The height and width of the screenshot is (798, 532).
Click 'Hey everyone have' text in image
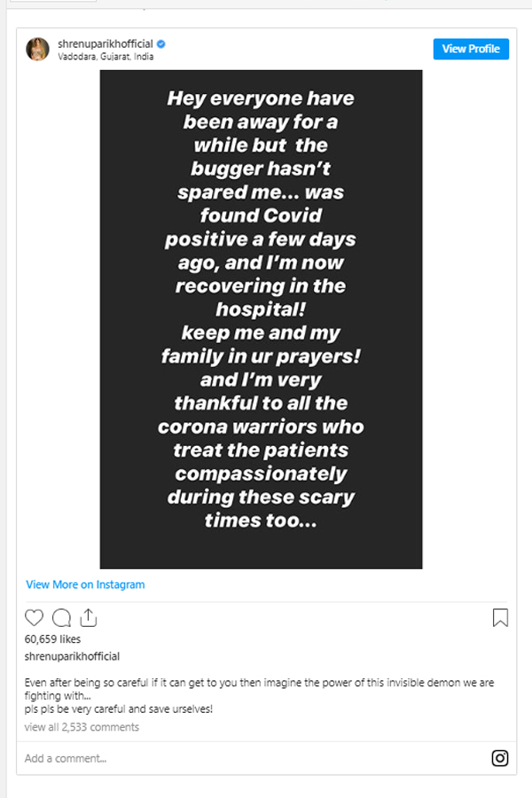[x=261, y=98]
